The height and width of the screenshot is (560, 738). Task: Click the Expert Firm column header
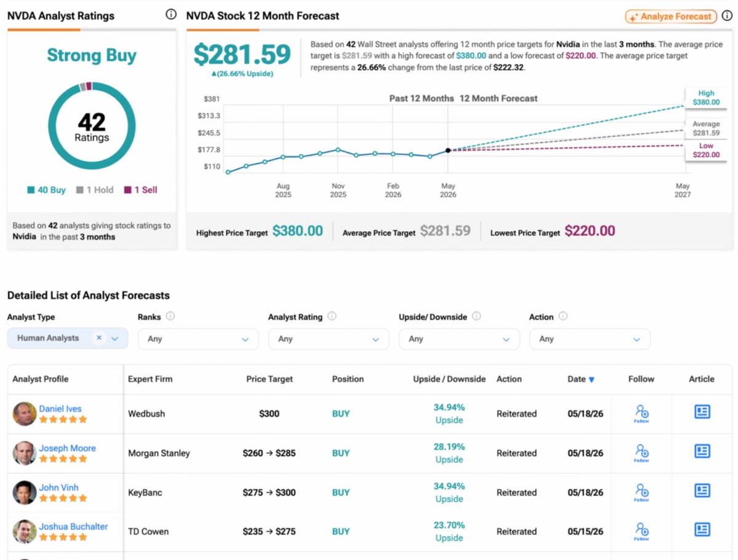[151, 379]
